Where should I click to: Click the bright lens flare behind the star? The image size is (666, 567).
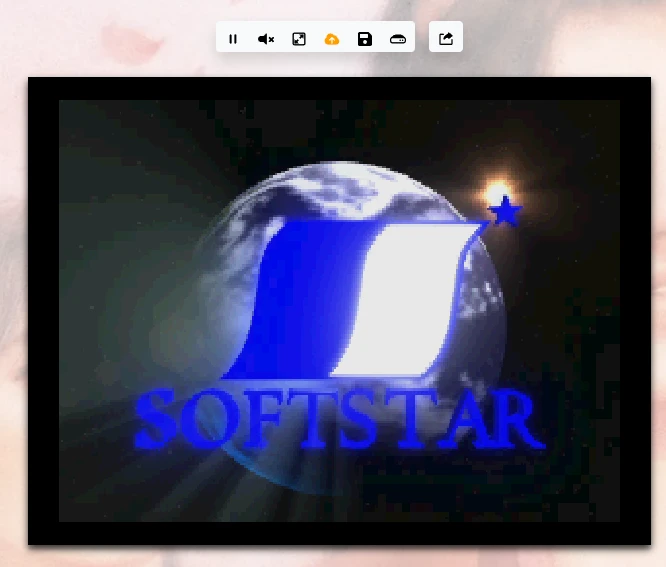pos(495,190)
